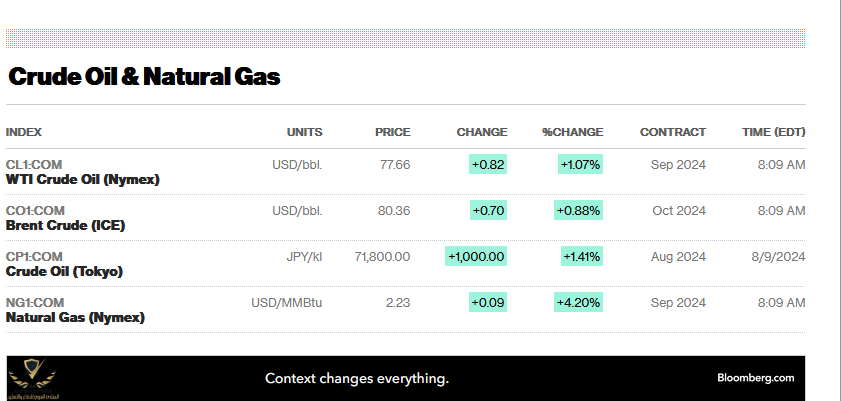Image resolution: width=841 pixels, height=401 pixels.
Task: Click the CONTRACT column header
Action: [x=672, y=132]
